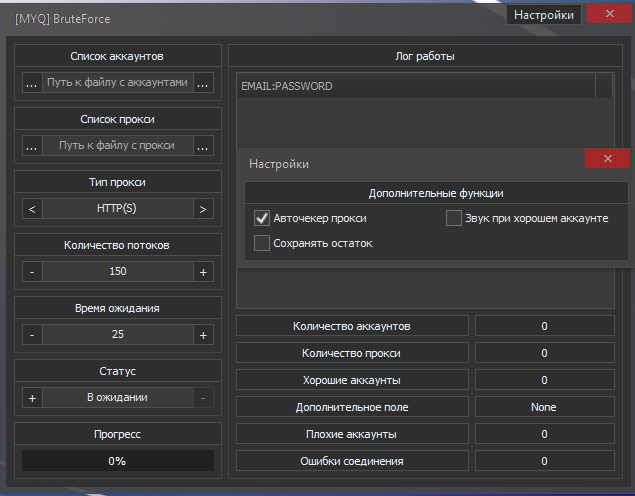Image resolution: width=635 pixels, height=496 pixels.
Task: Switch proxy type with right arrow
Action: [203, 209]
